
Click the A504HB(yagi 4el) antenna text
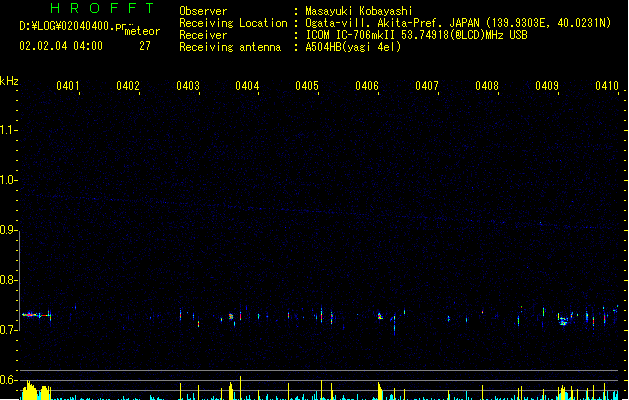[x=353, y=47]
